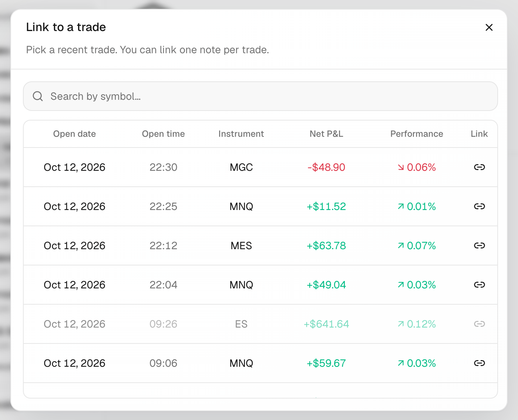Click the 22:12 open time value
This screenshot has width=518, height=420.
(x=163, y=245)
